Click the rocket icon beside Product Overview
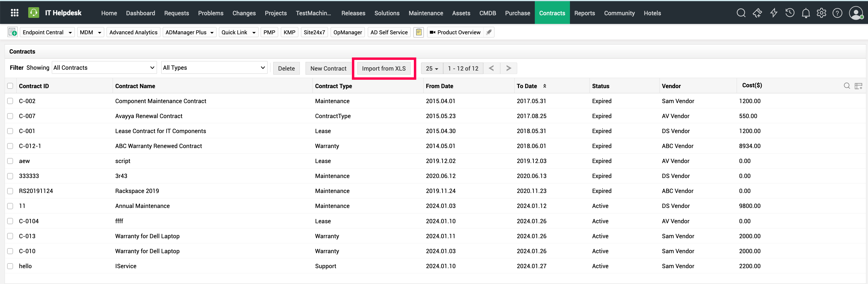The image size is (868, 284). [x=489, y=32]
